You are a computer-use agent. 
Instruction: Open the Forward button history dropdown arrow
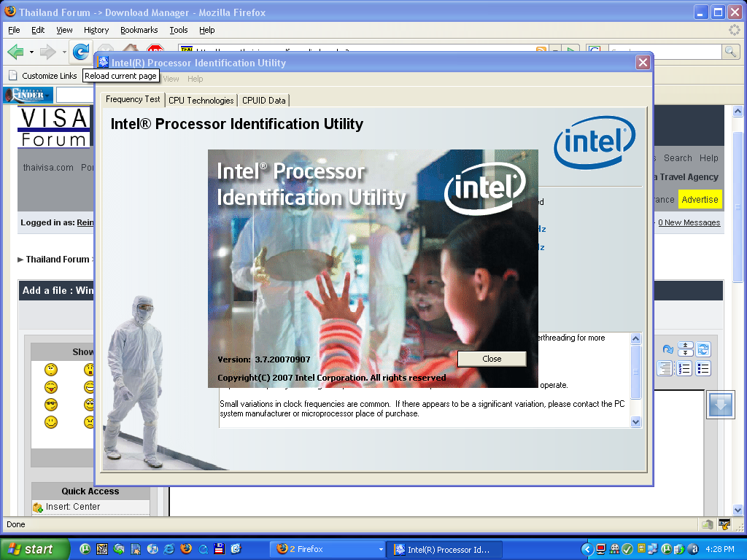64,52
